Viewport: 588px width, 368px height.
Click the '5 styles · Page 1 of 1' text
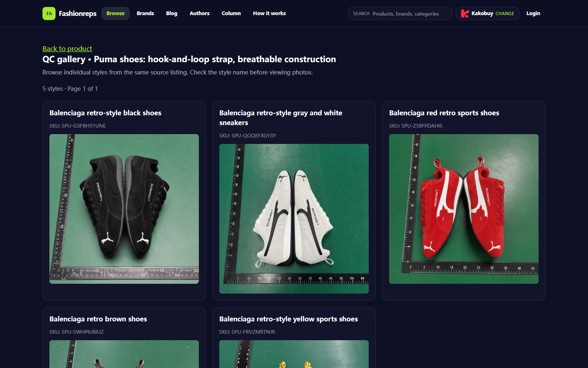[70, 89]
